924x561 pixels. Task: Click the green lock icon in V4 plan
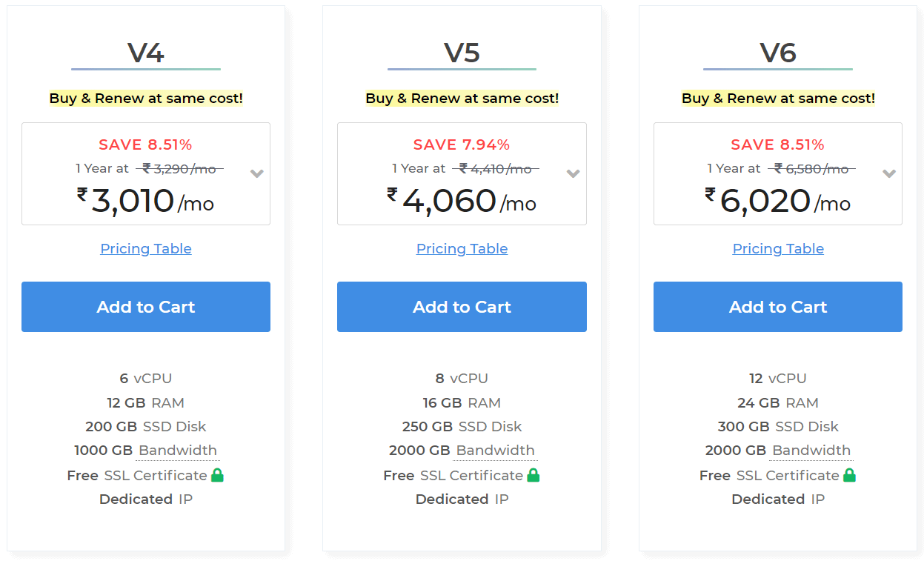pyautogui.click(x=217, y=475)
